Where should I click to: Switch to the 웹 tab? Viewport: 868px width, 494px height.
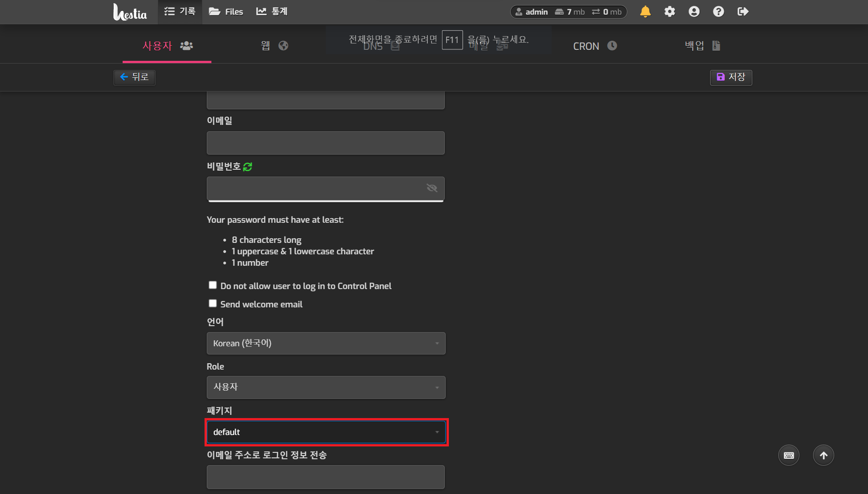[x=273, y=45]
